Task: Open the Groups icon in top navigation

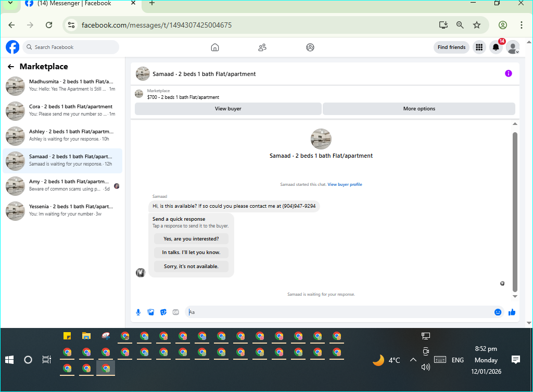Action: tap(310, 47)
